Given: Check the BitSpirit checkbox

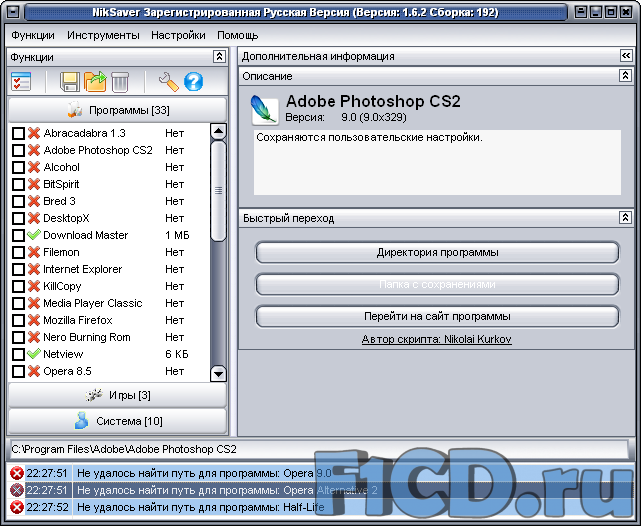Looking at the screenshot, I should [18, 184].
